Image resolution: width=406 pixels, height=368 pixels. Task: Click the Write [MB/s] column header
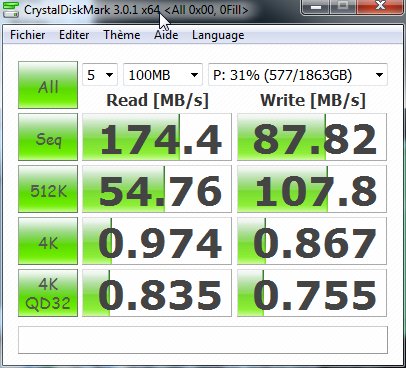click(313, 100)
